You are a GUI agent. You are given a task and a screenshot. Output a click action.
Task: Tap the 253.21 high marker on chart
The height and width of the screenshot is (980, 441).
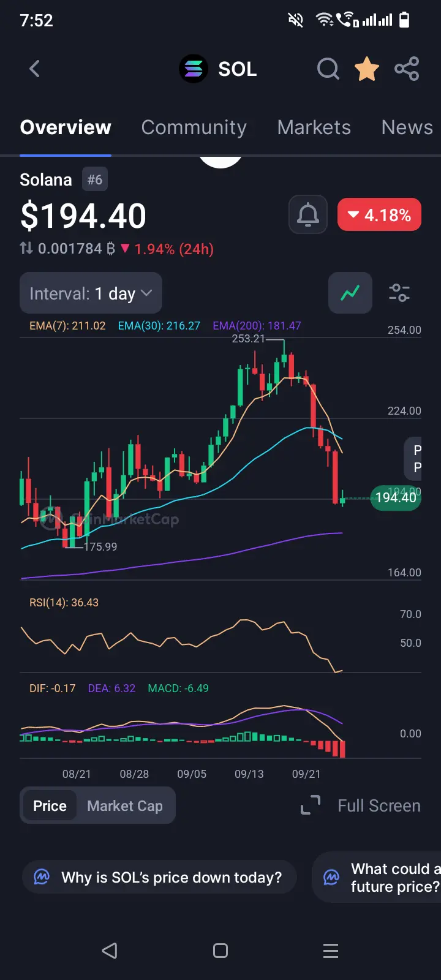248,339
